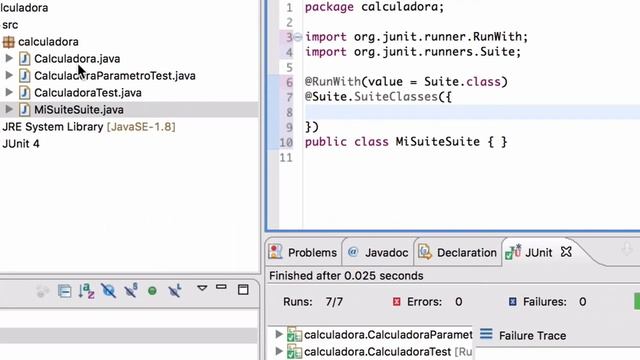Open the outline View Menu triangle
The image size is (640, 360).
202,288
